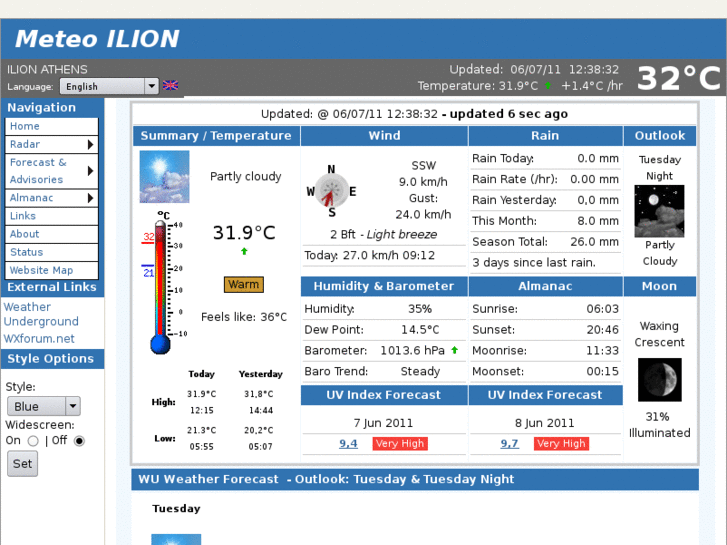Select Widescreen Off radio button
This screenshot has width=727, height=545.
pos(79,441)
